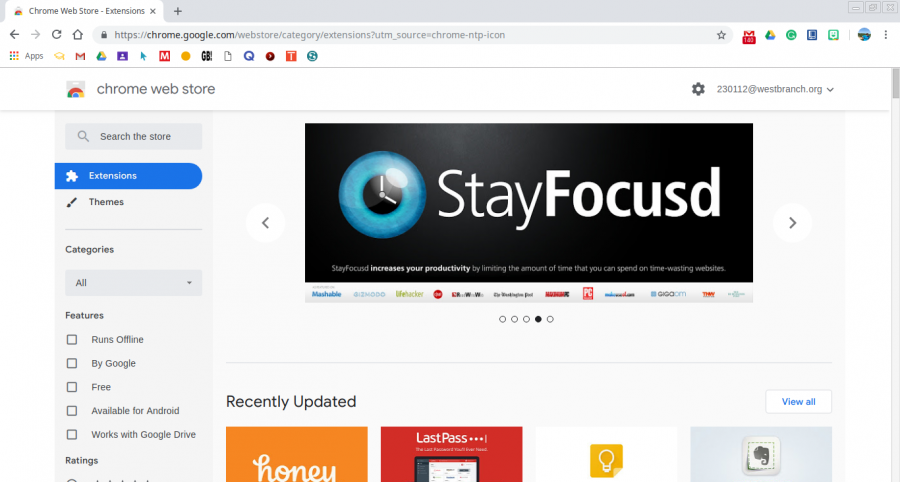Viewport: 900px width, 482px height.
Task: Enable the Runs Offline filter
Action: click(72, 340)
